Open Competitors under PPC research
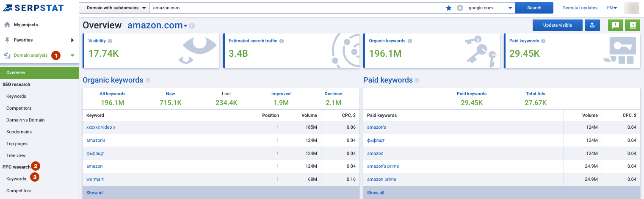The image size is (644, 199). pyautogui.click(x=19, y=191)
